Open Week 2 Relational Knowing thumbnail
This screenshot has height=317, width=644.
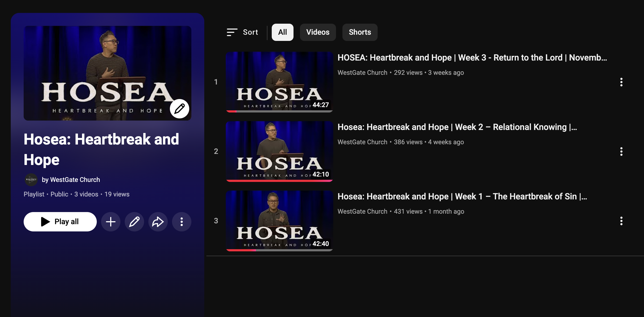click(280, 151)
